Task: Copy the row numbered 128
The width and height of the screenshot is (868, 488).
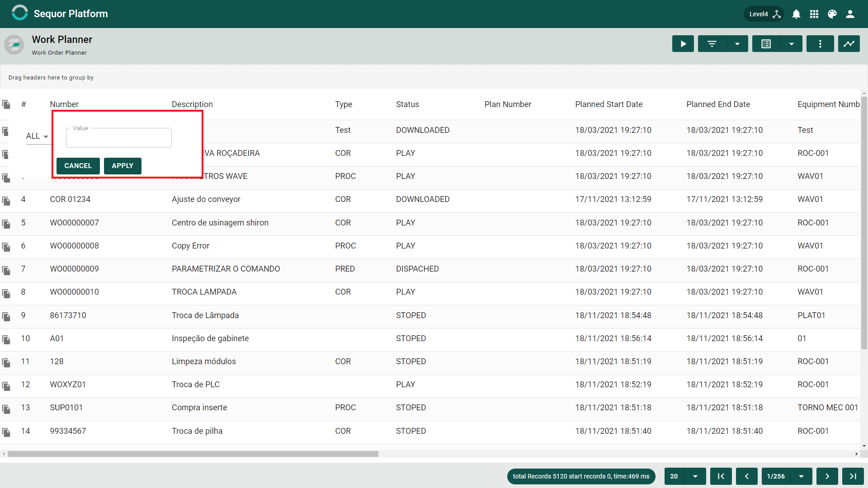Action: (6, 362)
